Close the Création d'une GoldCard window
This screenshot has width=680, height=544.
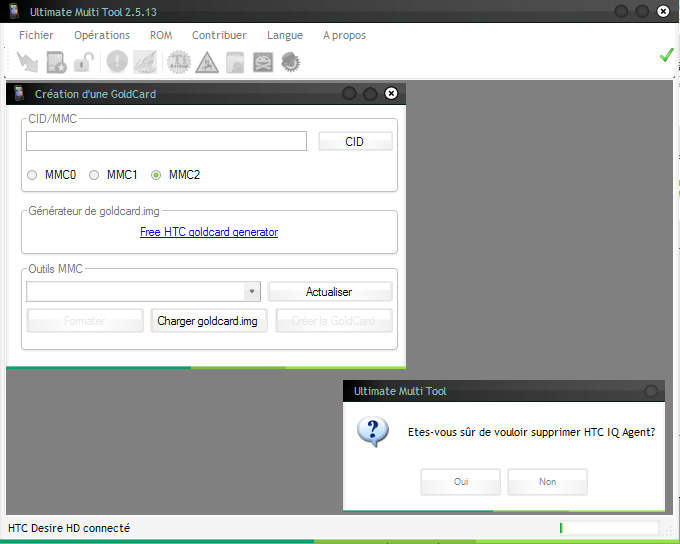click(391, 93)
